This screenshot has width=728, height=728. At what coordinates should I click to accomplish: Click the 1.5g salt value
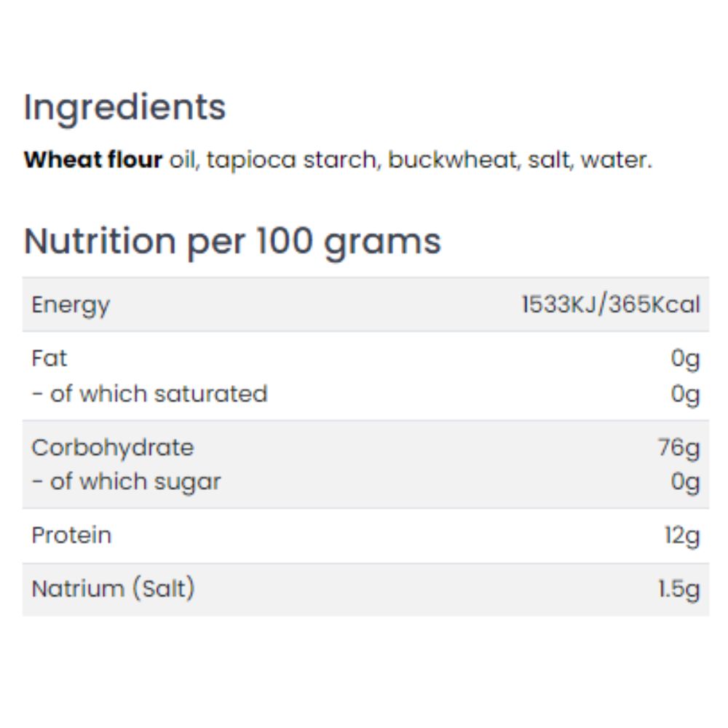tap(678, 590)
